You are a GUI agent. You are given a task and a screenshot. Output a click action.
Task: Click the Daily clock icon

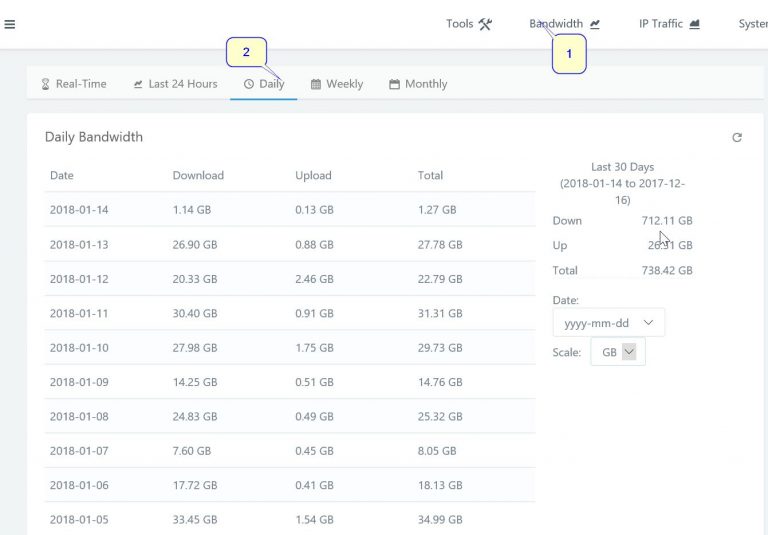[249, 84]
